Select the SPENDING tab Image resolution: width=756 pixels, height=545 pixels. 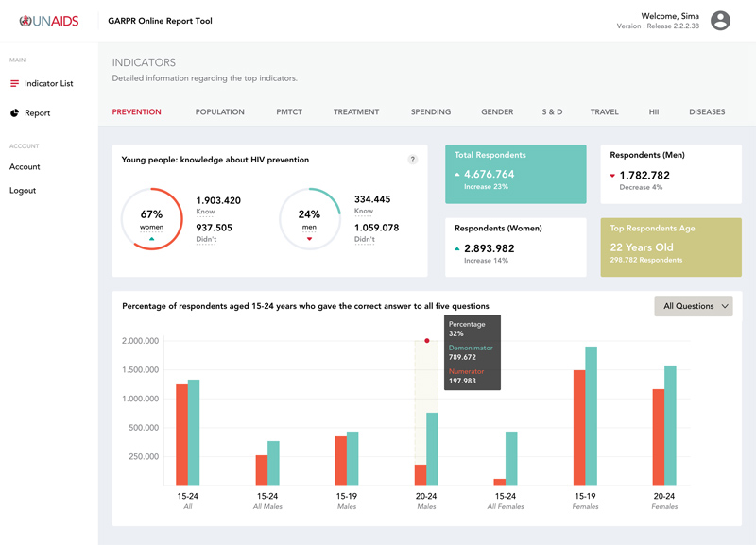(x=430, y=111)
